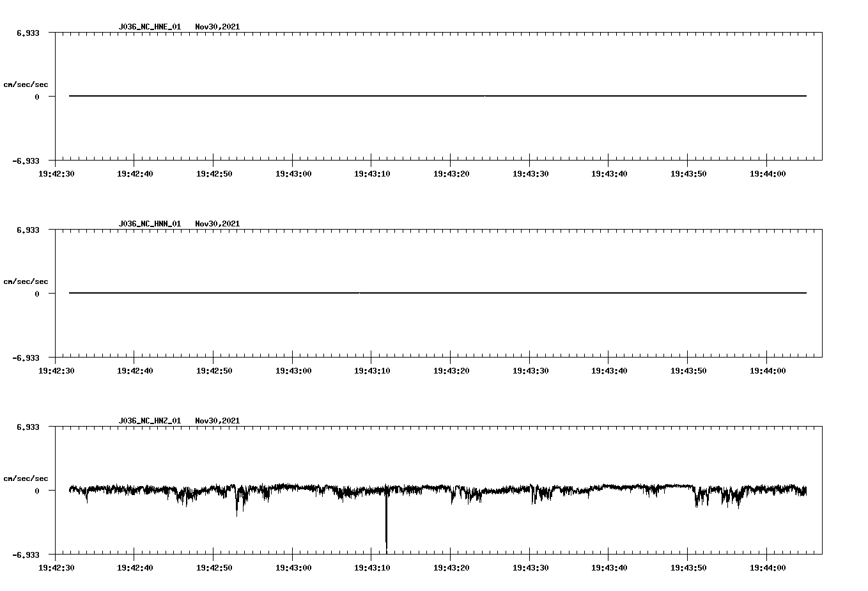Click the flat trace line in HNE plot
The height and width of the screenshot is (591, 868).
click(438, 96)
